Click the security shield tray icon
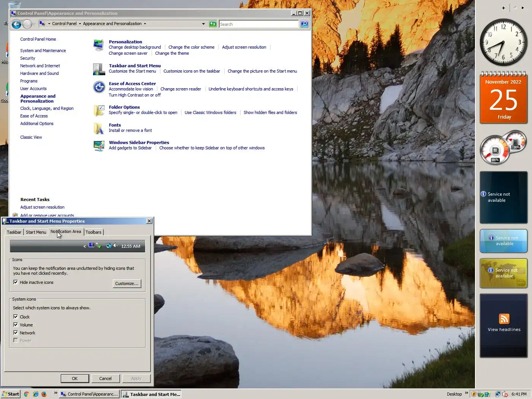The image size is (532, 399). 474,394
